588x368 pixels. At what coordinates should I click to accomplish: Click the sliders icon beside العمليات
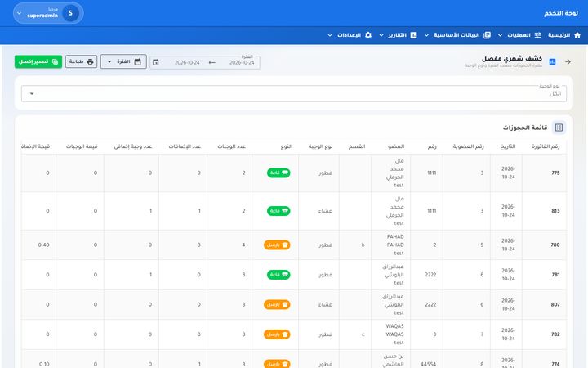pyautogui.click(x=537, y=35)
